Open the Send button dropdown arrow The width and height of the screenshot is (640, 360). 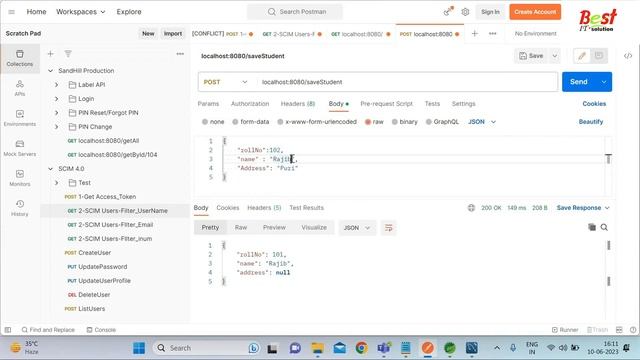pos(604,82)
